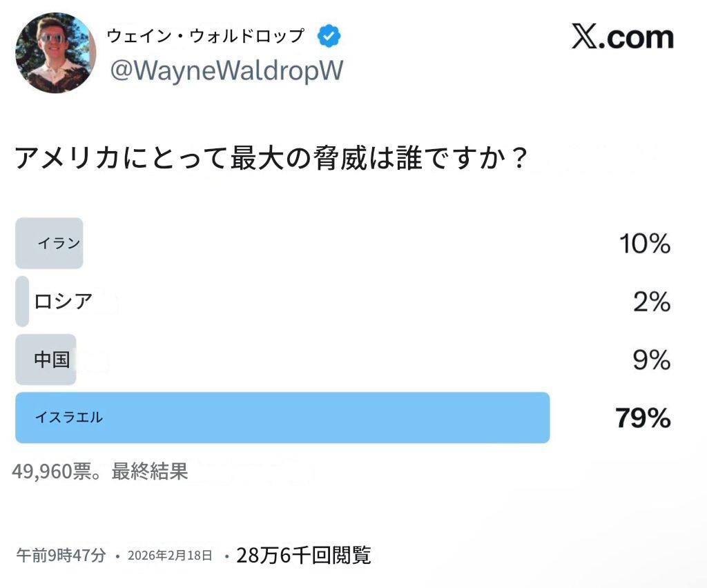The image size is (707, 588).
Task: Click the blue verified checkmark badge
Action: pos(329,37)
